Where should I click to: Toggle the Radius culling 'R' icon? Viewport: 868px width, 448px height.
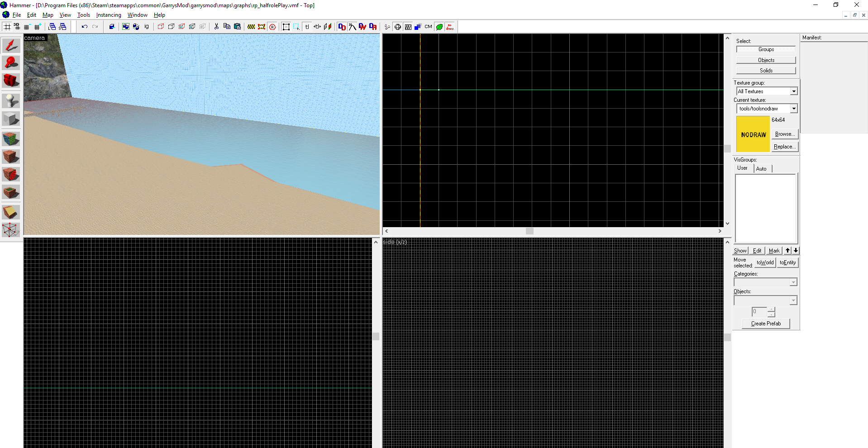point(272,27)
